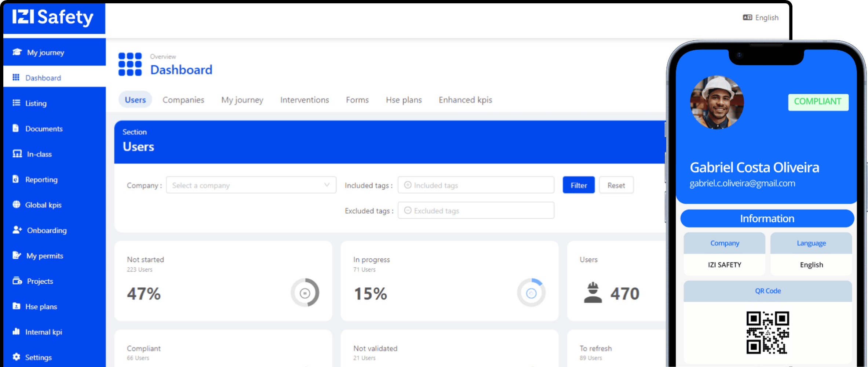The image size is (868, 367).
Task: Open My permits via its pencil icon
Action: [17, 255]
